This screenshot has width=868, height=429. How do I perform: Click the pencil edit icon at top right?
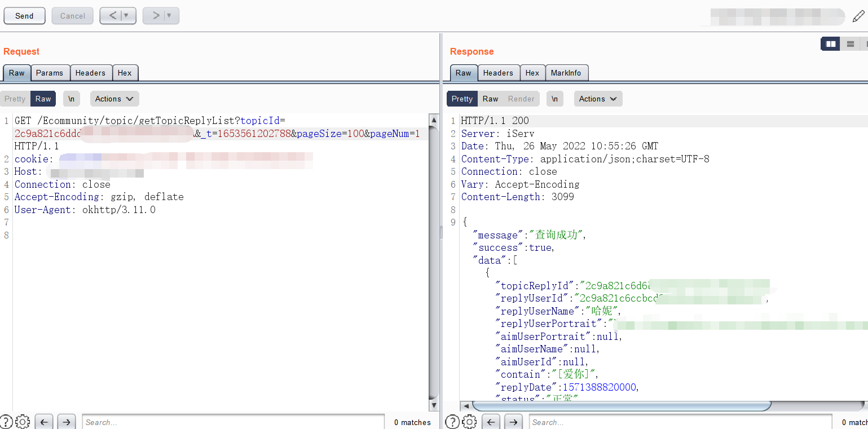coord(858,16)
